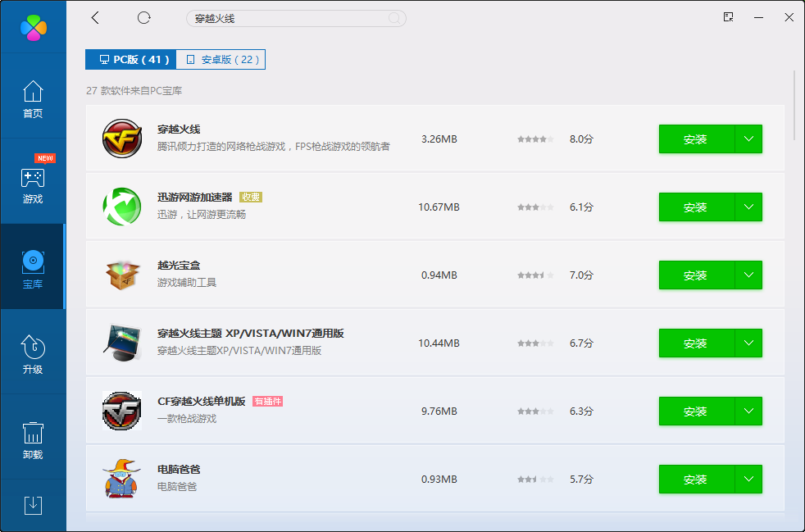Expand install options for 穿越火线主题

click(748, 343)
